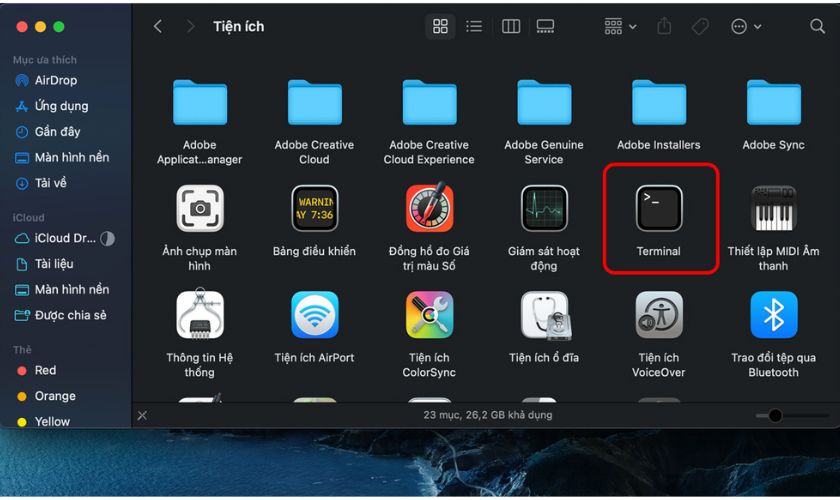Go back with the left chevron

(158, 26)
